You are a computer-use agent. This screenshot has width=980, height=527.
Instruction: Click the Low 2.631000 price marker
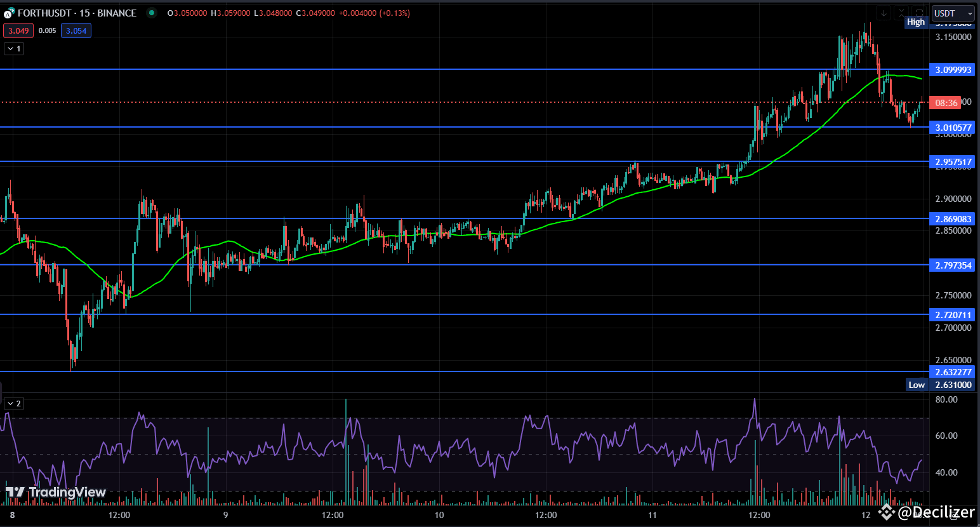[940, 385]
